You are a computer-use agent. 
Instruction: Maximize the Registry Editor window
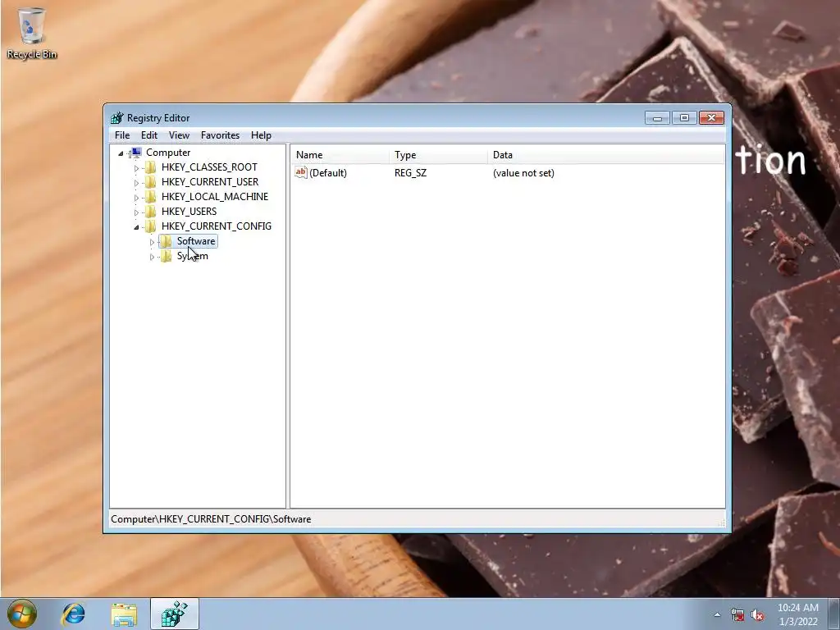tap(684, 118)
